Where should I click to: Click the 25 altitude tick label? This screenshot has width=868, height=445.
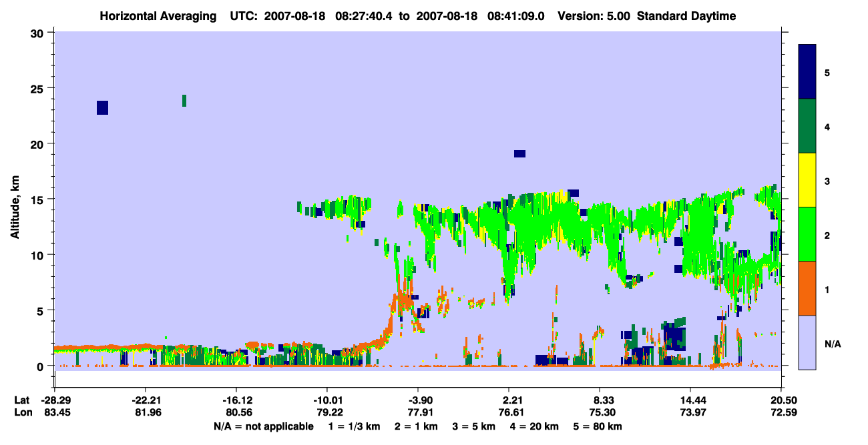[x=39, y=88]
